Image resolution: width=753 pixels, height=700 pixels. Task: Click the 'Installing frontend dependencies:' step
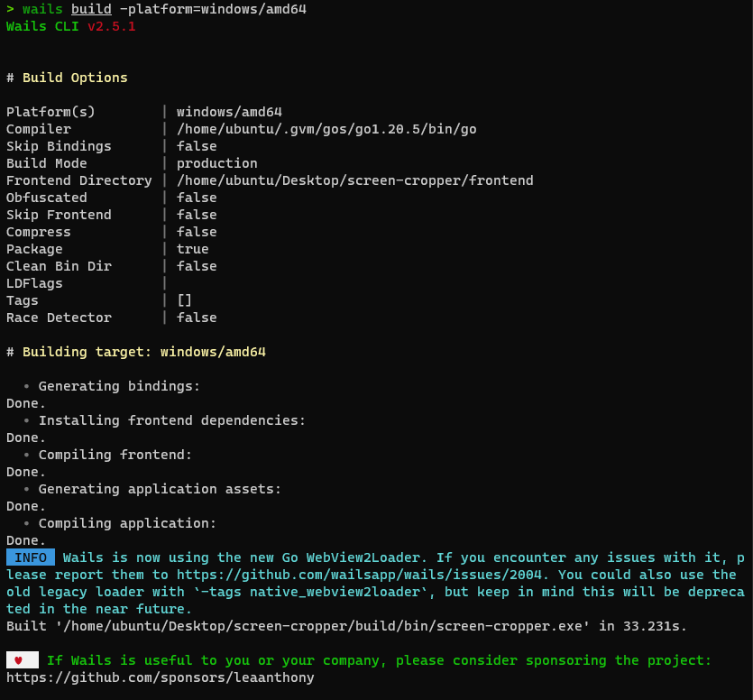171,420
